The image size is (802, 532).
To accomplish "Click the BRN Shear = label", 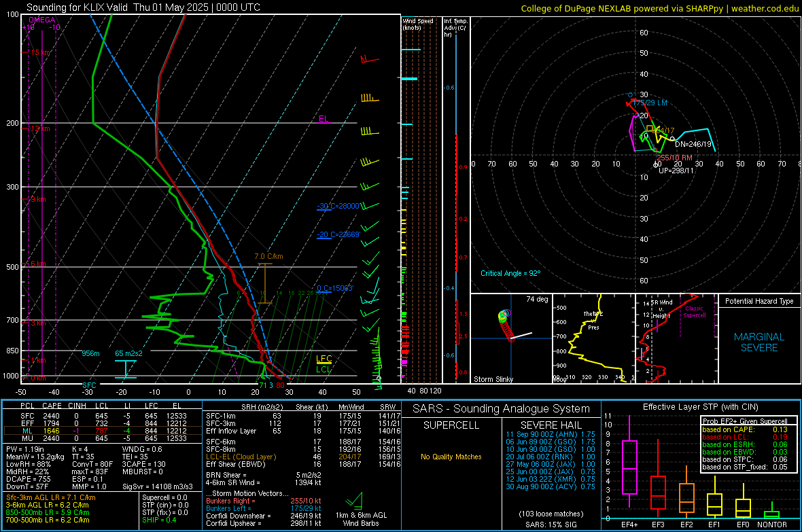I will 226,475.
